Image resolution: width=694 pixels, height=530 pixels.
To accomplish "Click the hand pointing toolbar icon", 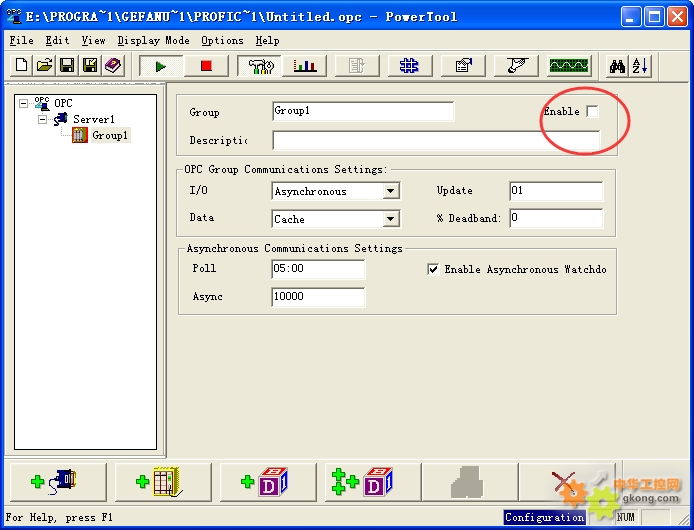I will (x=516, y=66).
